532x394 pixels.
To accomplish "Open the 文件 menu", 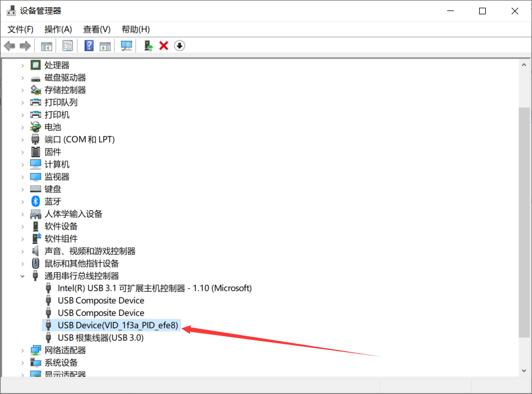I will coord(20,29).
